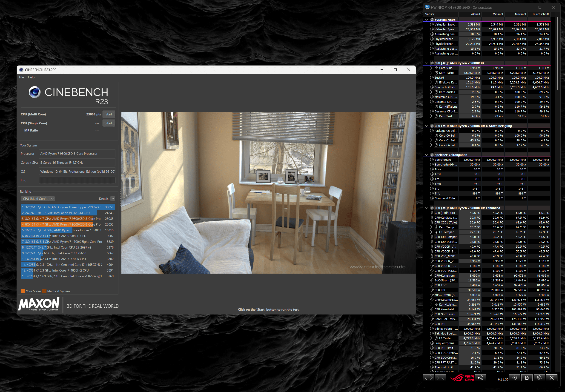The width and height of the screenshot is (565, 392).
Task: Click the share/network icon in HWiNFO toolbar
Action: (x=480, y=378)
